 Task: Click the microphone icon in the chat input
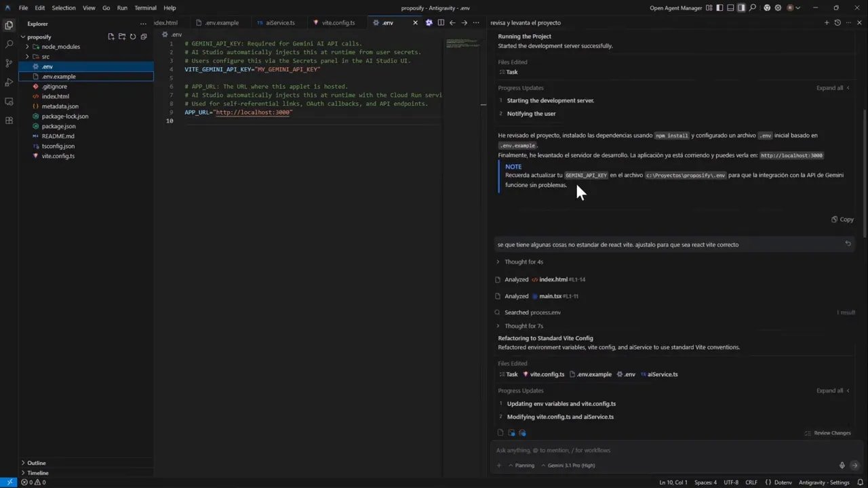842,465
